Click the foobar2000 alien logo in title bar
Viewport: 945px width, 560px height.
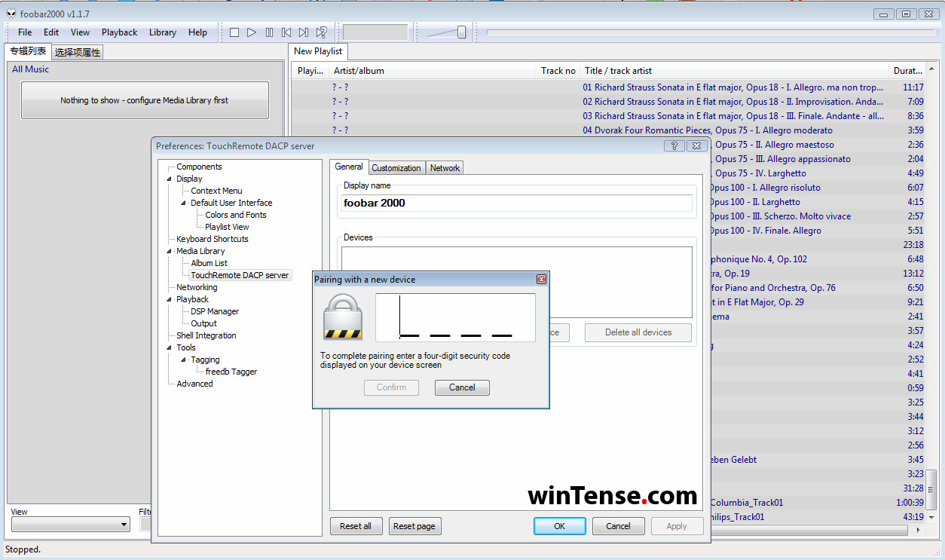[x=11, y=14]
